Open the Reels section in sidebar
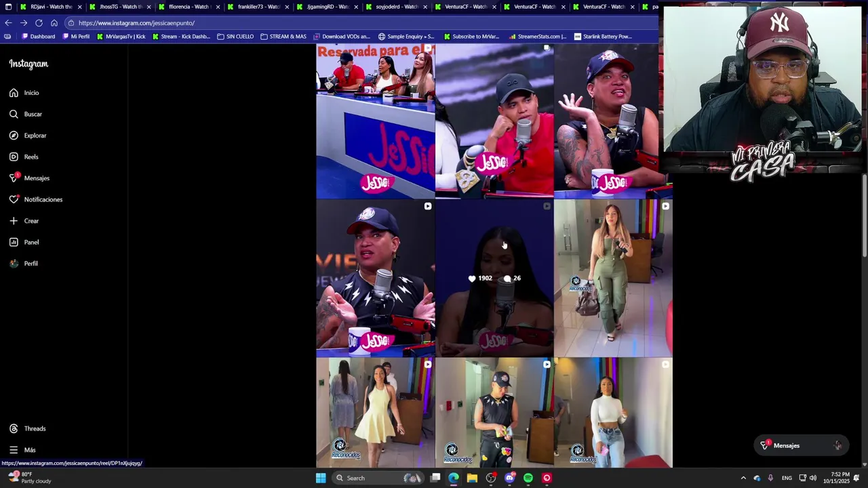 (24, 157)
